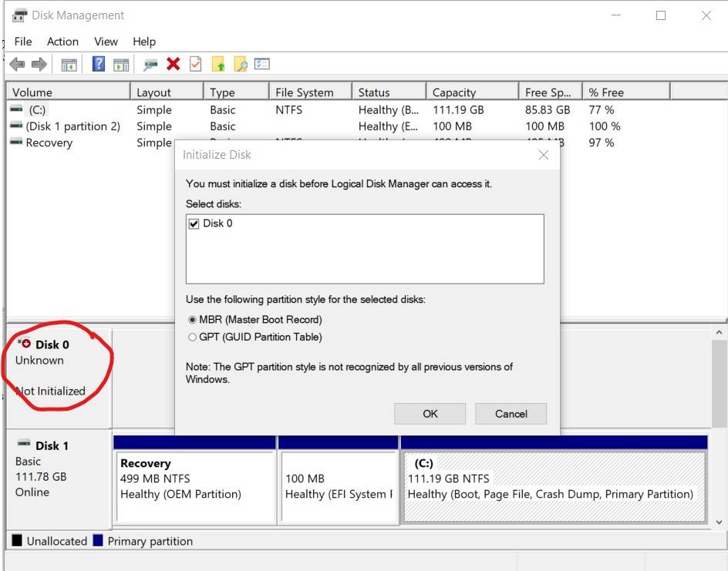Sort by the Status column header
This screenshot has width=728, height=571.
pos(389,92)
